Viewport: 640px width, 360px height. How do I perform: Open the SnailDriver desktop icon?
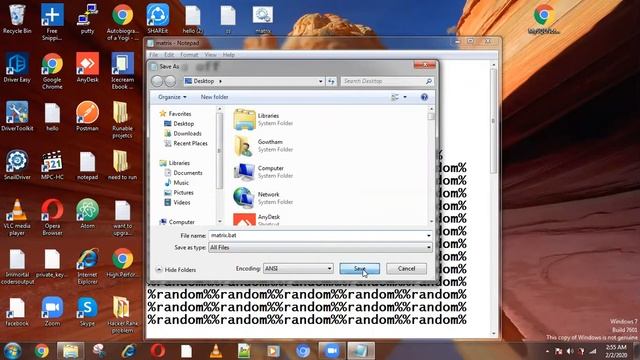(x=17, y=165)
